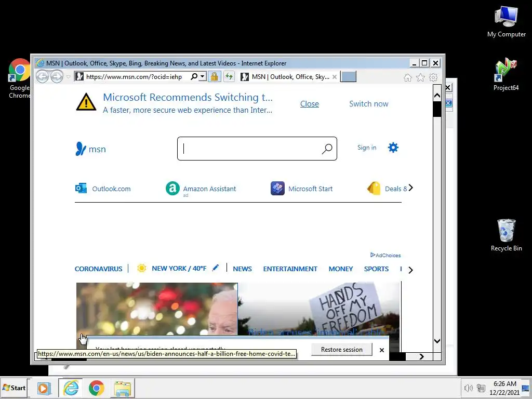Click the network tray icon
Screen dimensions: 532x399
481,388
